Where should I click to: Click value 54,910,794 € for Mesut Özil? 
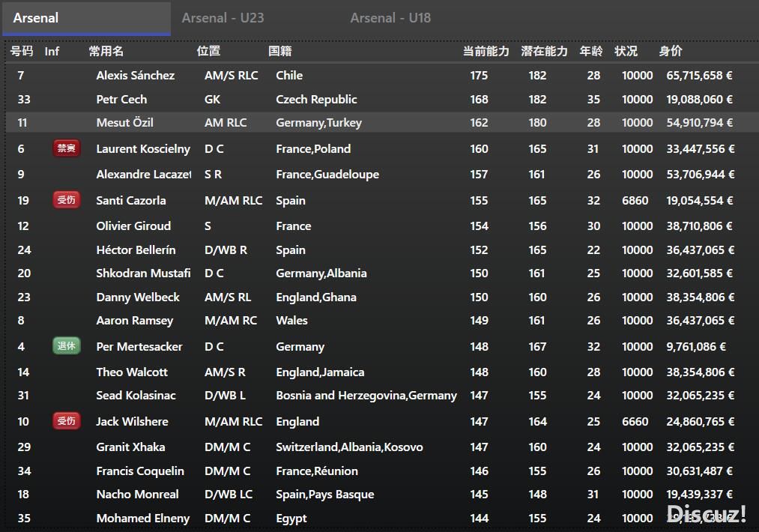(x=700, y=122)
